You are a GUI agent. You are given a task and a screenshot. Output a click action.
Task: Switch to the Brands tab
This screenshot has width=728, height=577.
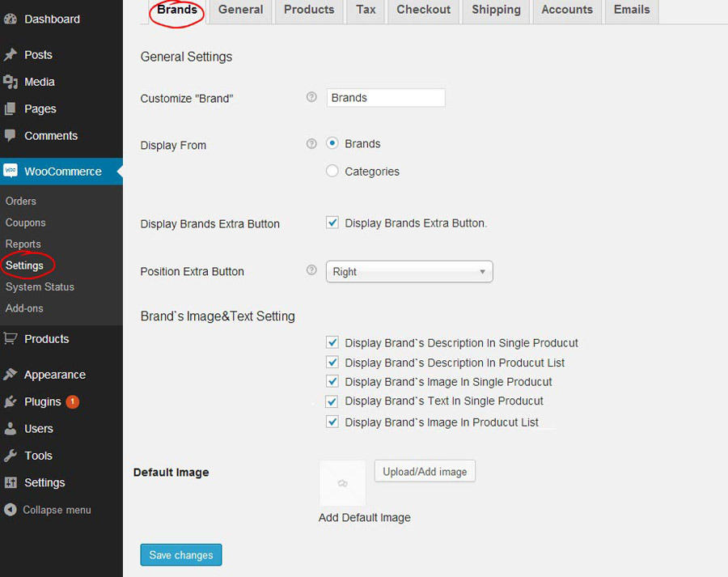tap(177, 11)
